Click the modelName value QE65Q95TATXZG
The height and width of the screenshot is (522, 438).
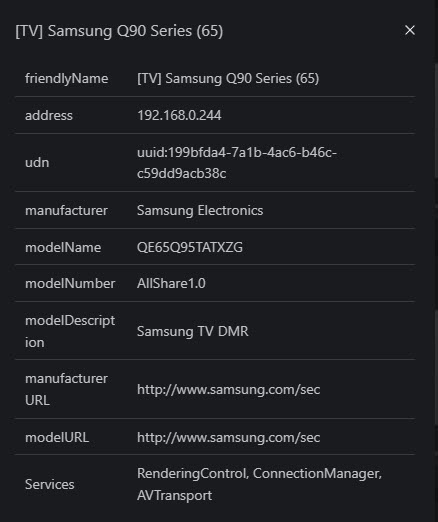pos(190,247)
